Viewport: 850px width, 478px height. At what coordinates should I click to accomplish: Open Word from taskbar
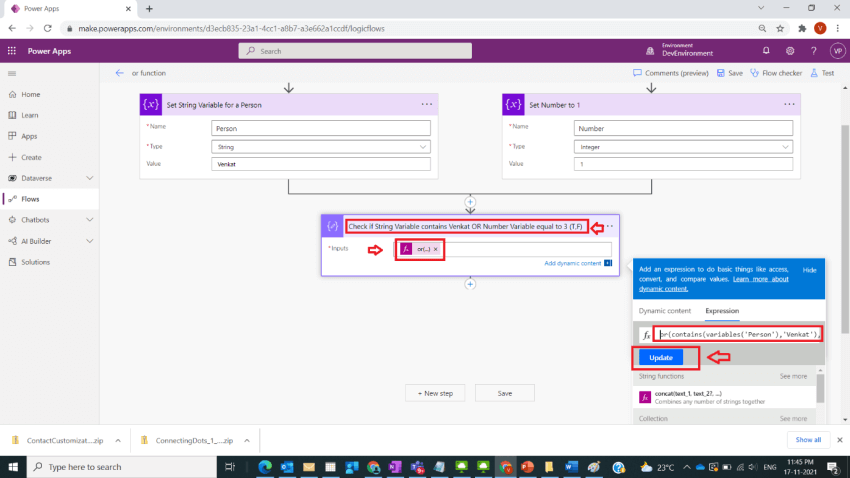(571, 467)
